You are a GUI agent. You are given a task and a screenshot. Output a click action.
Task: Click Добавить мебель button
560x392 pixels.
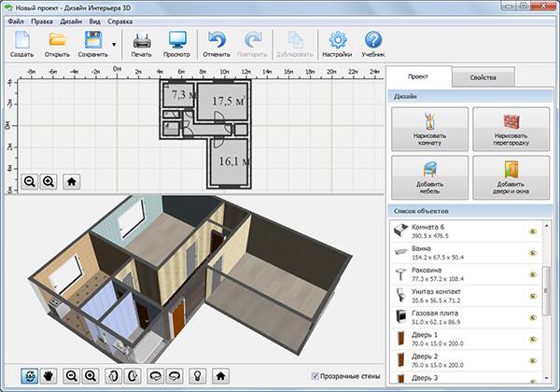coord(429,177)
